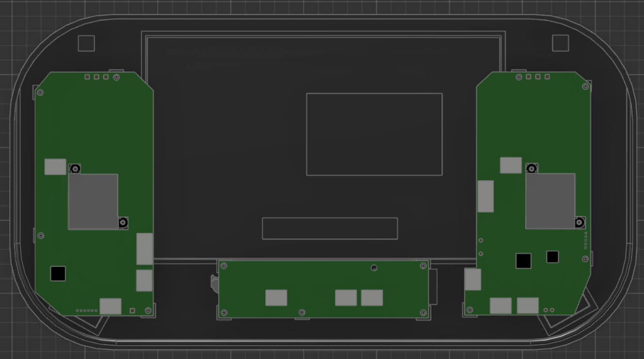The width and height of the screenshot is (644, 359).
Task: Select the right green circuit board
Action: pyautogui.click(x=528, y=194)
